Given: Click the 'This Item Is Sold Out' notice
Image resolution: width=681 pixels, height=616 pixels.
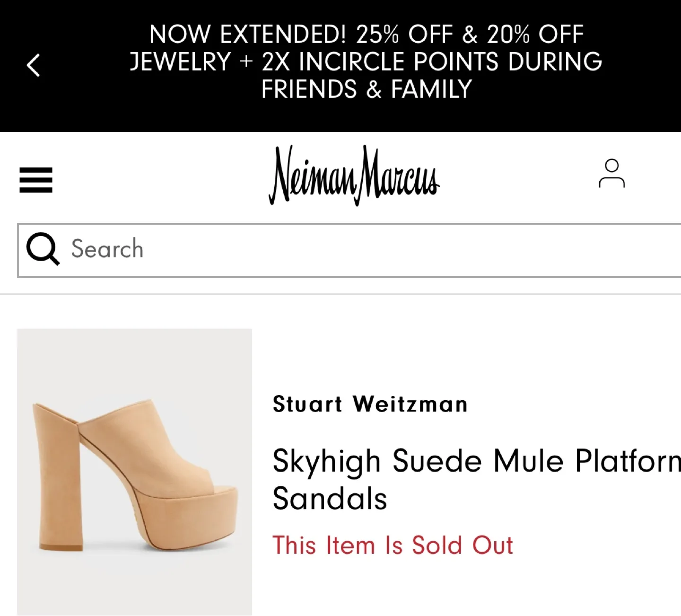Looking at the screenshot, I should coord(393,545).
